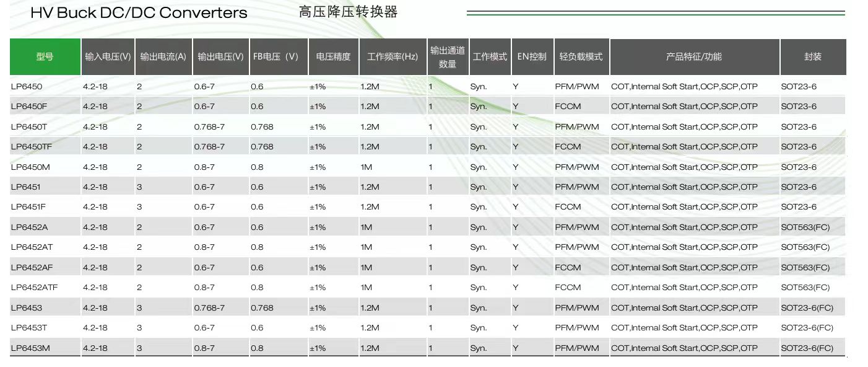The image size is (868, 367).
Task: Select model cell LP6453T
Action: pos(29,328)
